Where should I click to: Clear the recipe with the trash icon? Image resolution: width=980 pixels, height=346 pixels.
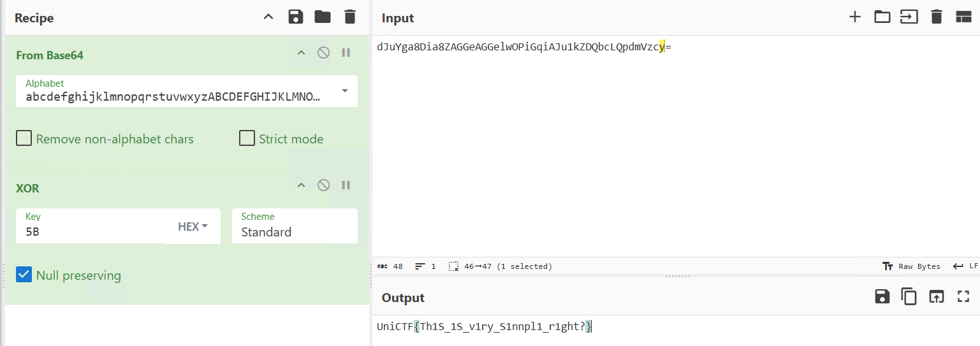(349, 17)
